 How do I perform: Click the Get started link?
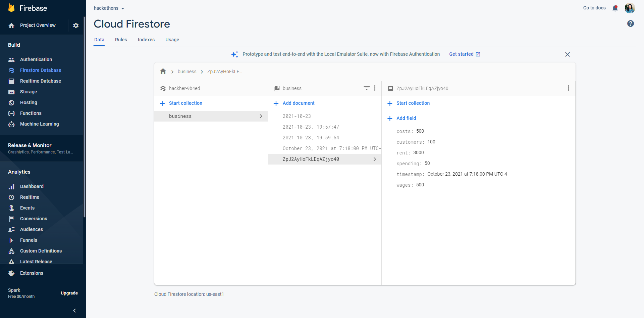pos(464,54)
